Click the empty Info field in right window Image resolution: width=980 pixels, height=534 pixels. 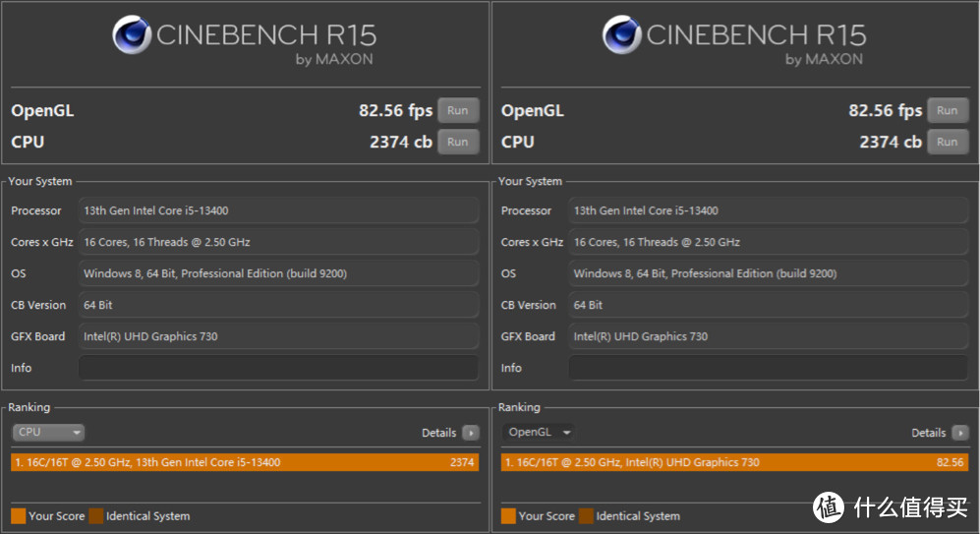point(769,368)
